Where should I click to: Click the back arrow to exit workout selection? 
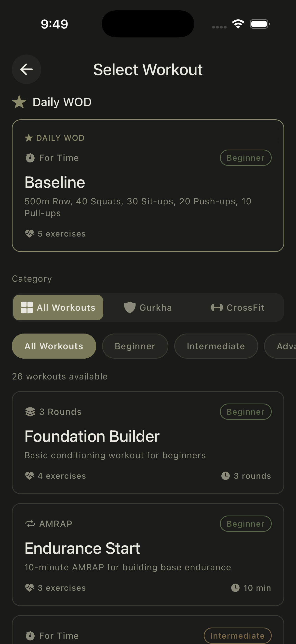click(x=26, y=70)
